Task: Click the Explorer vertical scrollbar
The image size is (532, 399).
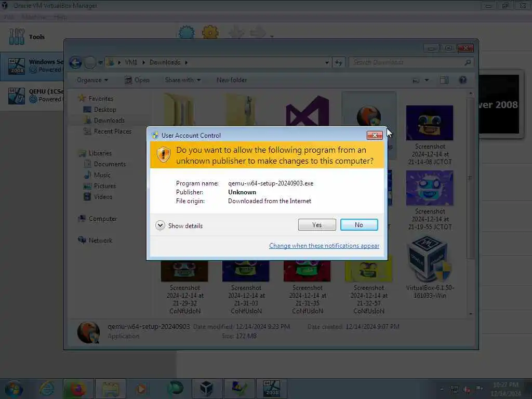Action: (470, 178)
